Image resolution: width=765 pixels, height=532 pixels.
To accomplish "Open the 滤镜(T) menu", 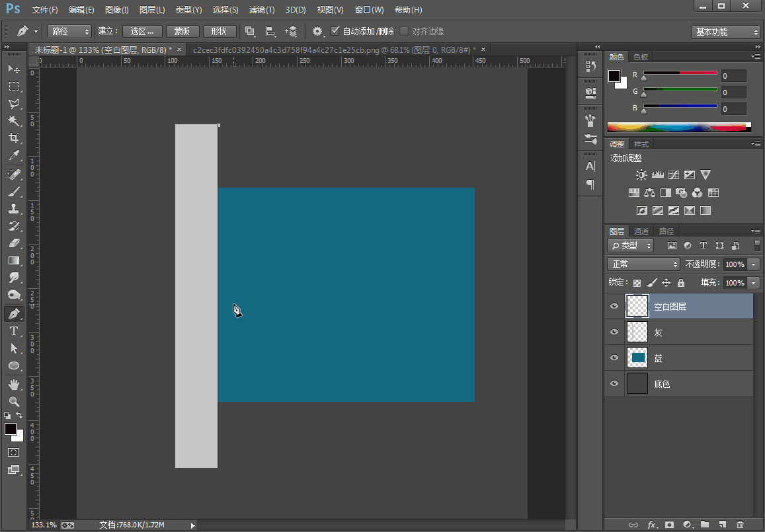I will pyautogui.click(x=262, y=10).
